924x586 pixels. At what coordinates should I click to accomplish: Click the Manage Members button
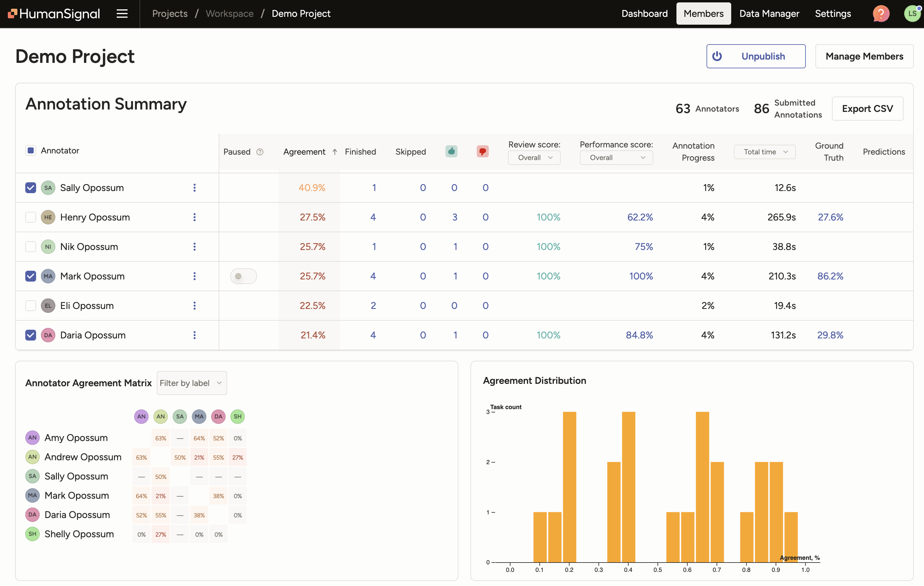coord(864,56)
